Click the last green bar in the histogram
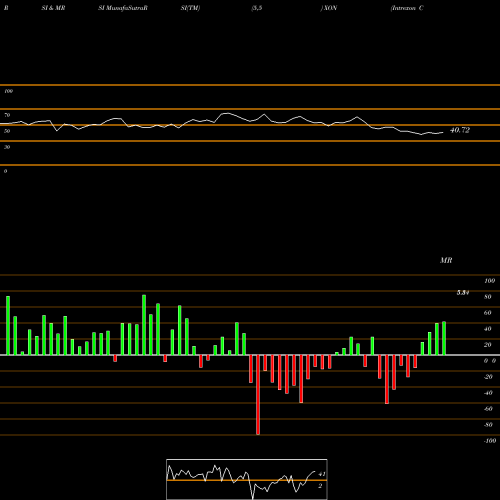 [444, 338]
